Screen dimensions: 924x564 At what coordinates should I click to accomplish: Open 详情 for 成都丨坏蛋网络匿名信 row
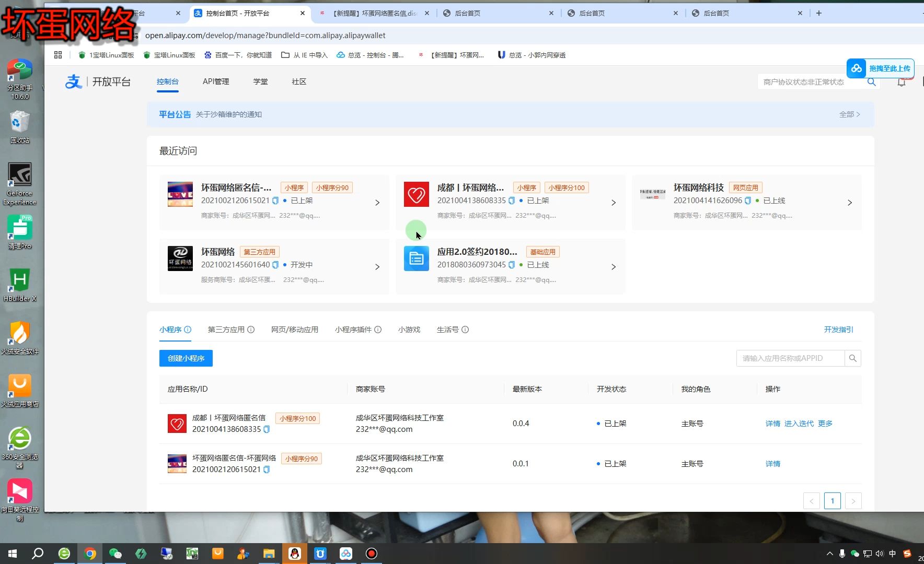[772, 424]
